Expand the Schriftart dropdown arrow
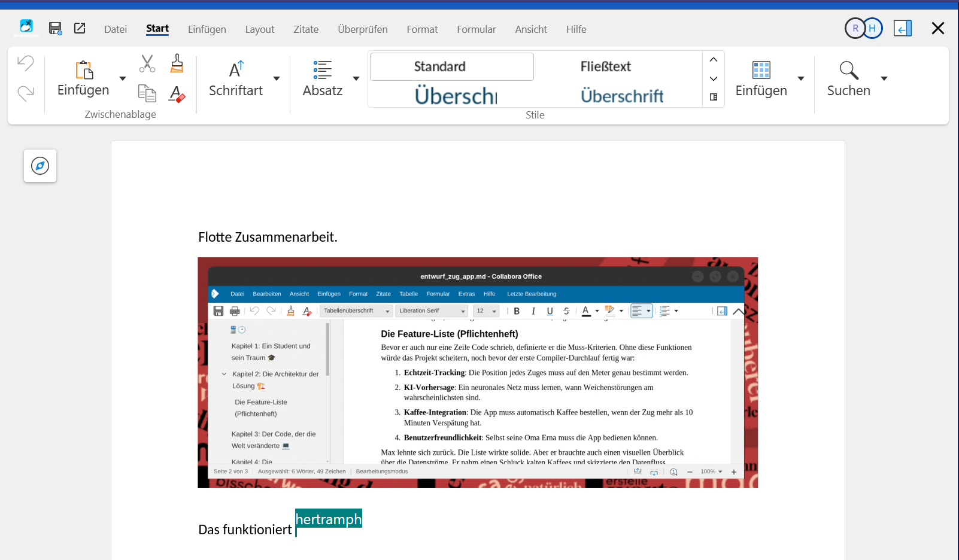The width and height of the screenshot is (959, 560). coord(277,78)
